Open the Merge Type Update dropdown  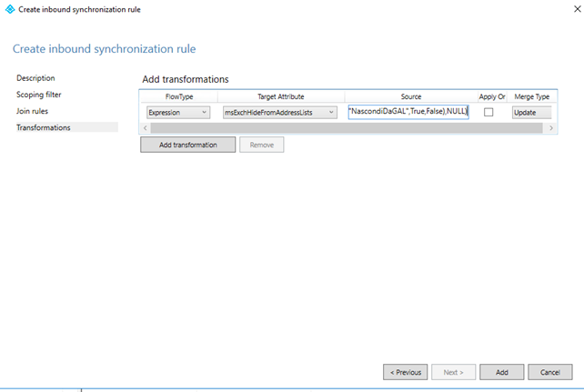[x=531, y=113]
